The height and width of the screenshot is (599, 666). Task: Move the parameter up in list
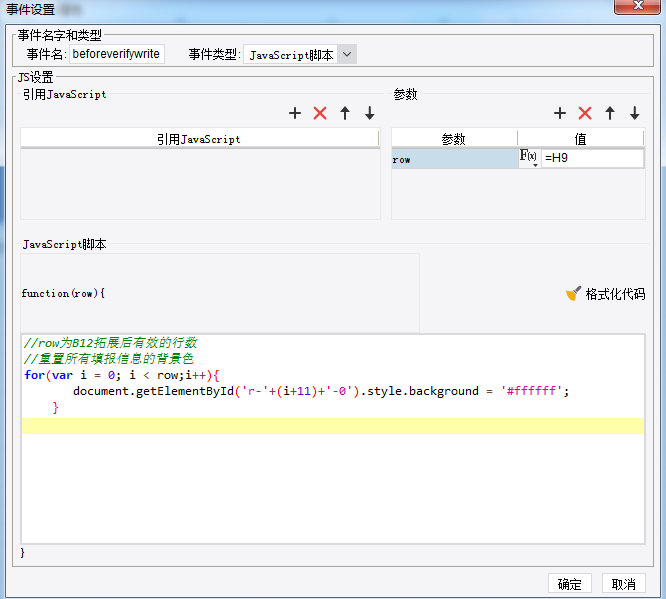(610, 114)
